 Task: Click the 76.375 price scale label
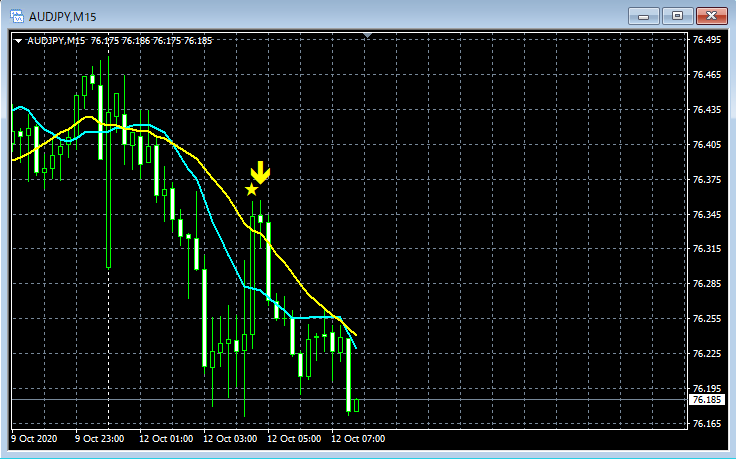pos(706,179)
